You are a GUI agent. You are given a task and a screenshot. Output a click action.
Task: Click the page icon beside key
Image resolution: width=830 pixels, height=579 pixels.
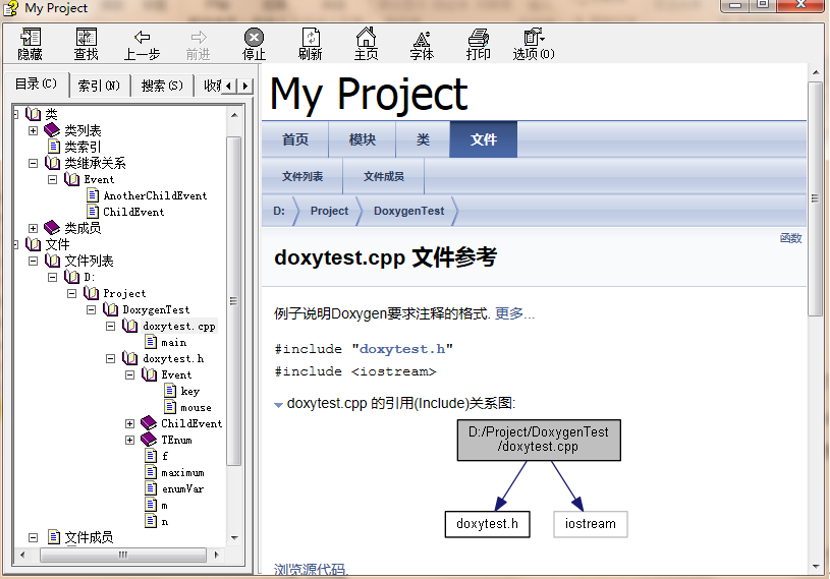coord(170,391)
